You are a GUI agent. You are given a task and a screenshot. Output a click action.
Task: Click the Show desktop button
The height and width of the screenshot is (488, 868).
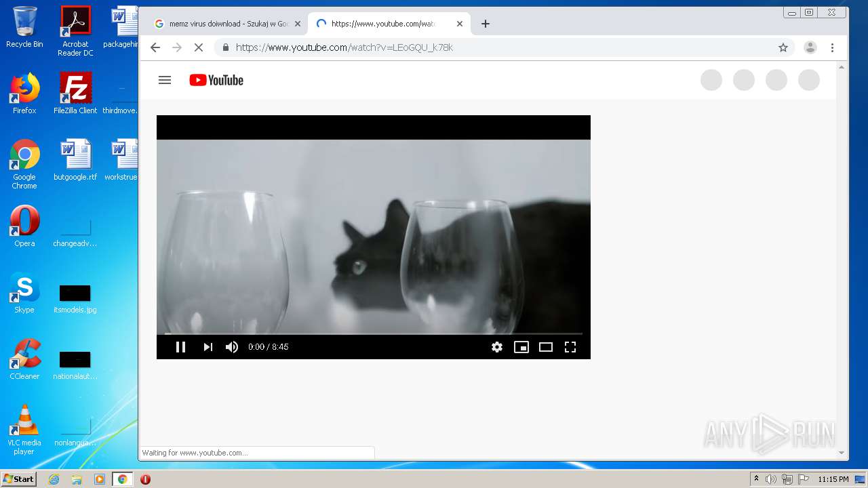coord(861,479)
